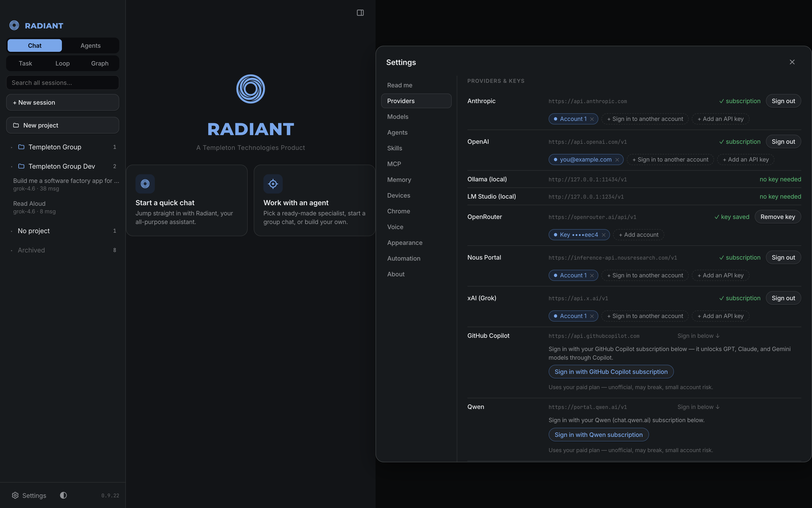Toggle light/dark theme half-circle icon
The height and width of the screenshot is (508, 812).
pyautogui.click(x=63, y=495)
